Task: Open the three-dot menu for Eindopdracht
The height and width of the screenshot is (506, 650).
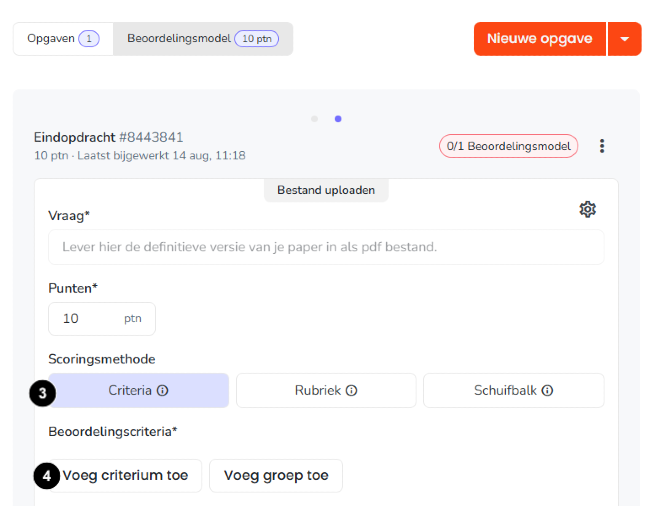Action: click(602, 146)
